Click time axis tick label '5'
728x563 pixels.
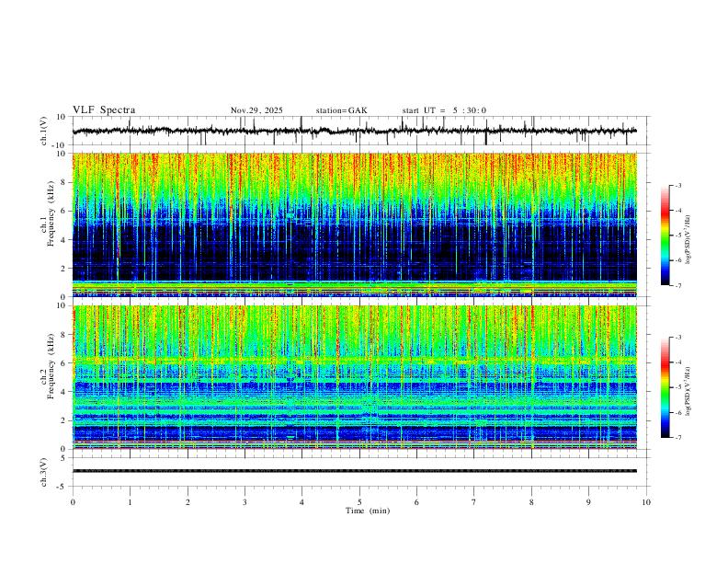(x=359, y=502)
